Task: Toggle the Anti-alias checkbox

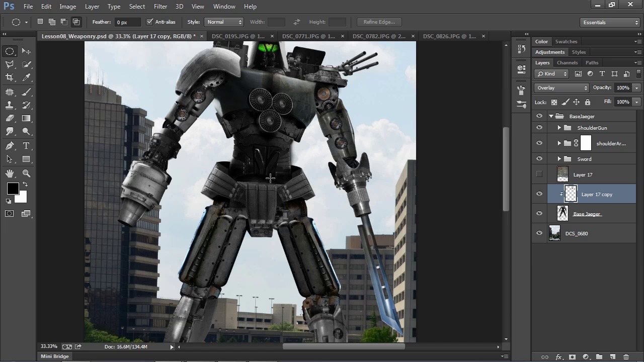Action: [x=149, y=22]
